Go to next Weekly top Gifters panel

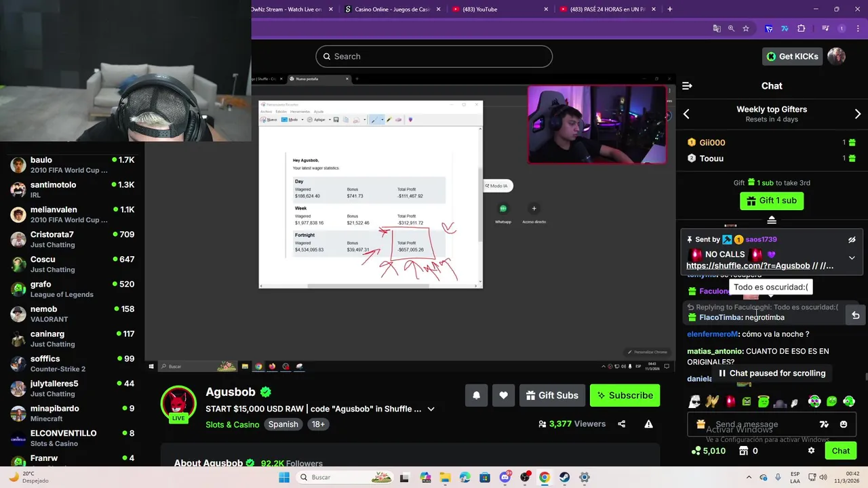point(858,114)
